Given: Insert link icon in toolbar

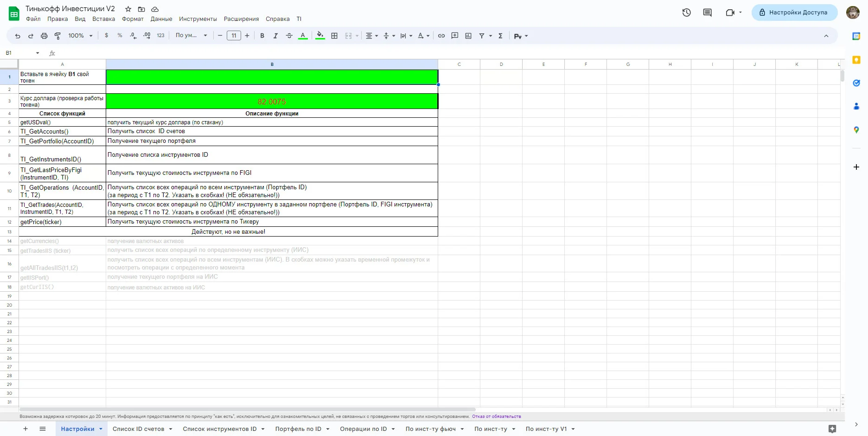Looking at the screenshot, I should click(441, 36).
